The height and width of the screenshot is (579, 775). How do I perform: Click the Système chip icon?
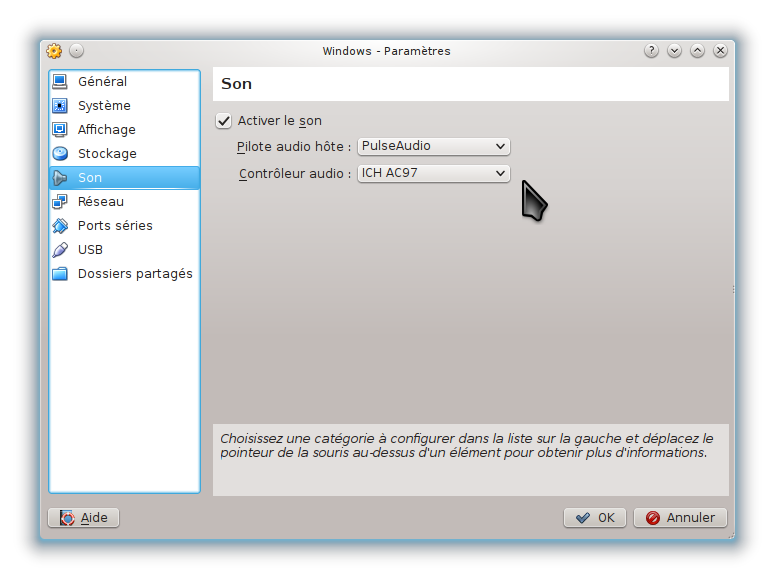point(60,105)
